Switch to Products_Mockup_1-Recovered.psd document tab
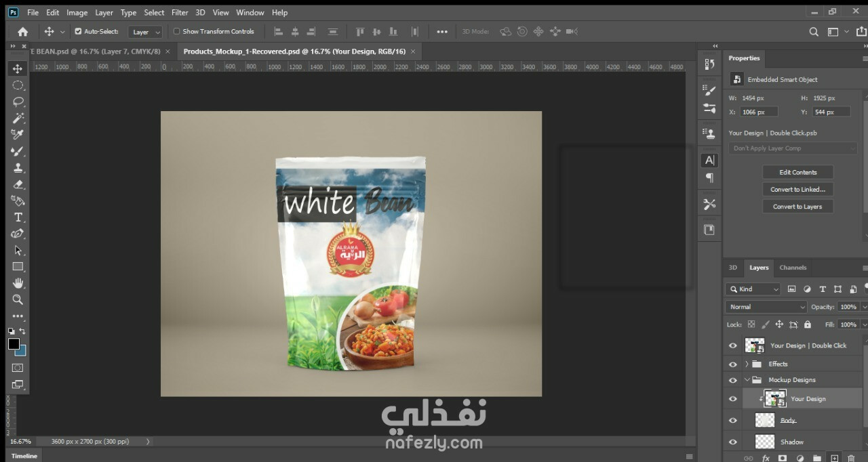 point(294,51)
